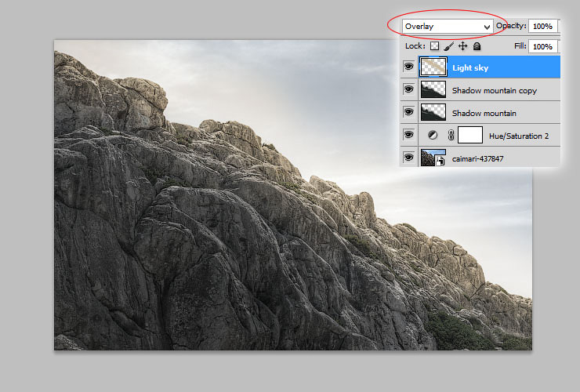The width and height of the screenshot is (580, 392).
Task: Enable Lock transparent pixels icon
Action: [435, 46]
